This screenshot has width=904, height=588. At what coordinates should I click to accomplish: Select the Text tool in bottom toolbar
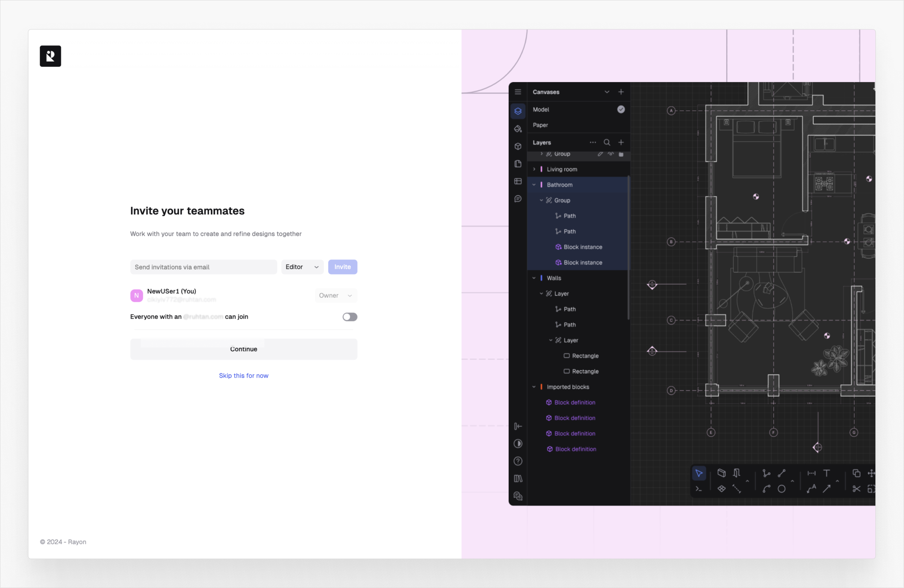[826, 473]
